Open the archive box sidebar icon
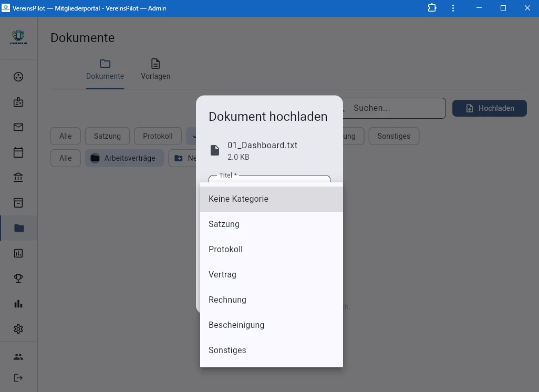 pyautogui.click(x=18, y=203)
